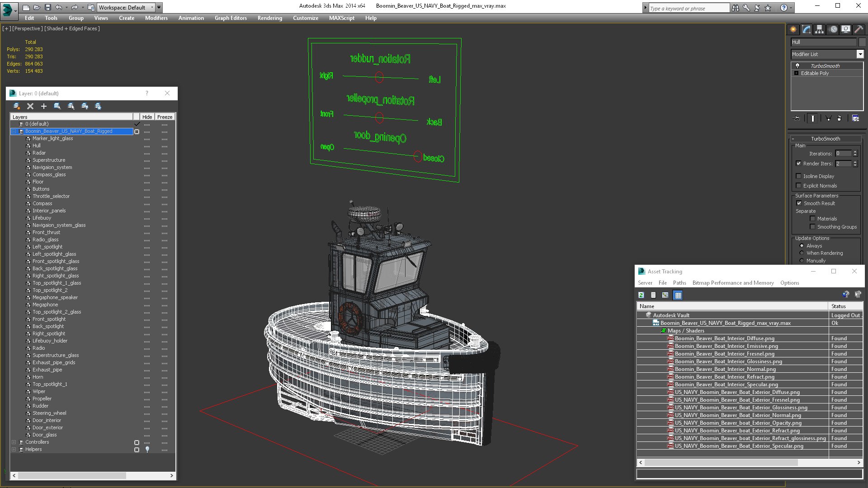Image resolution: width=868 pixels, height=488 pixels.
Task: Expand the Controllers layer
Action: point(14,442)
